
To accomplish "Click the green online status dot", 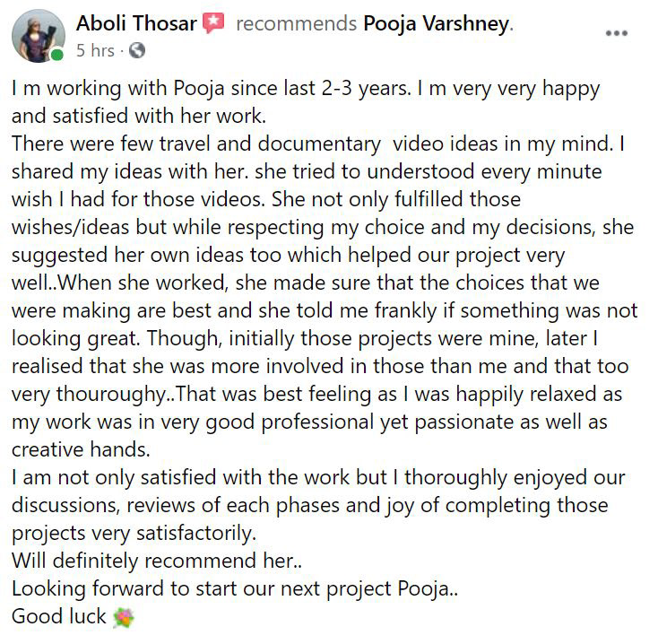I will click(57, 55).
